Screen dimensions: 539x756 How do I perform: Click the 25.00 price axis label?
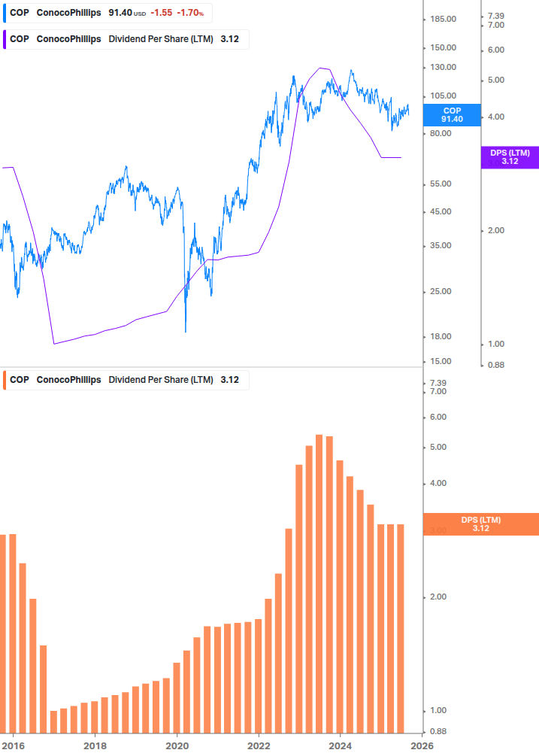[x=441, y=291]
